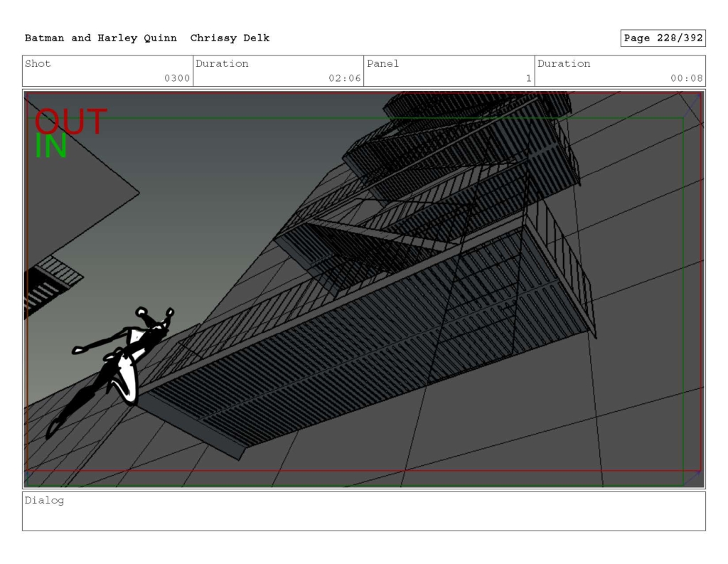Click the name 'Chrissy Delk'
Image resolution: width=728 pixels, height=564 pixels.
click(230, 38)
